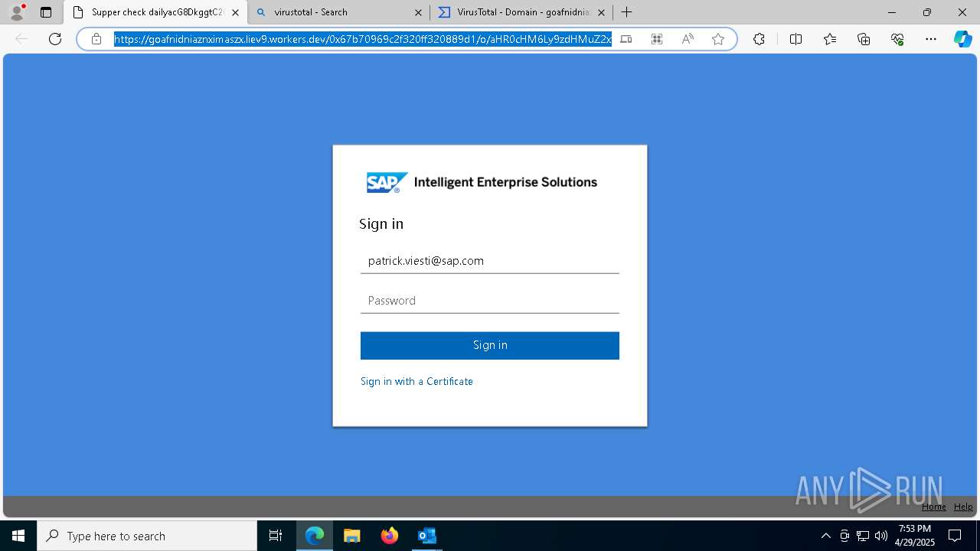
Task: Close the VirusTotal - Domain tab
Action: coord(601,12)
